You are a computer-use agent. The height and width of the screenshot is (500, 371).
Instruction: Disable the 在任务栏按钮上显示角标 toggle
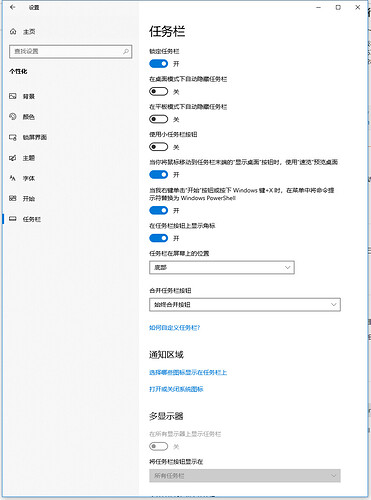coord(158,238)
